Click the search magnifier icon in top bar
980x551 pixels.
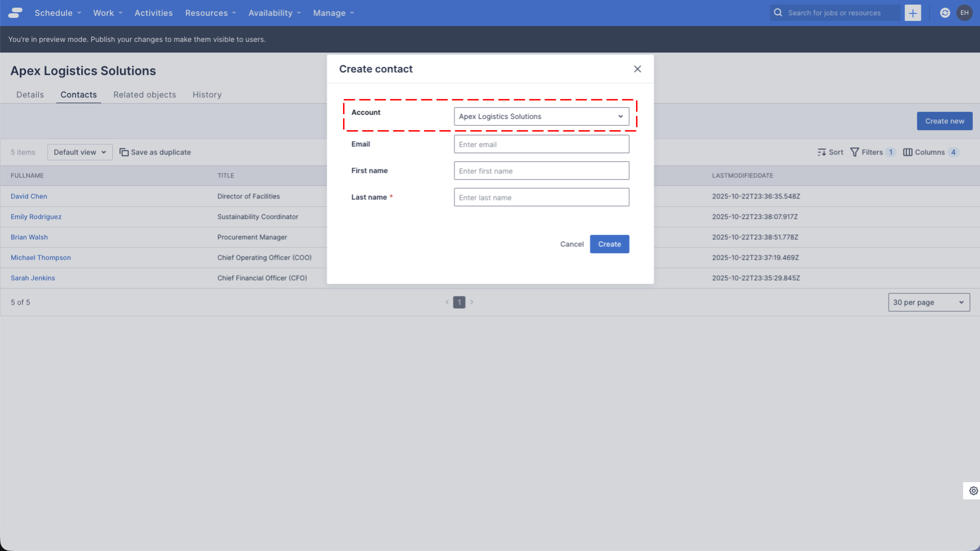click(x=778, y=13)
